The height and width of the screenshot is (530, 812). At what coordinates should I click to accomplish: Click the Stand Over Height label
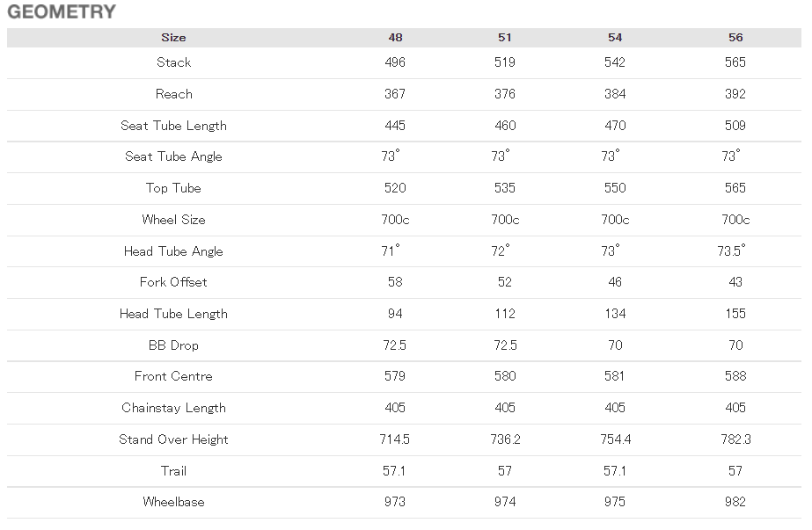[x=173, y=439]
